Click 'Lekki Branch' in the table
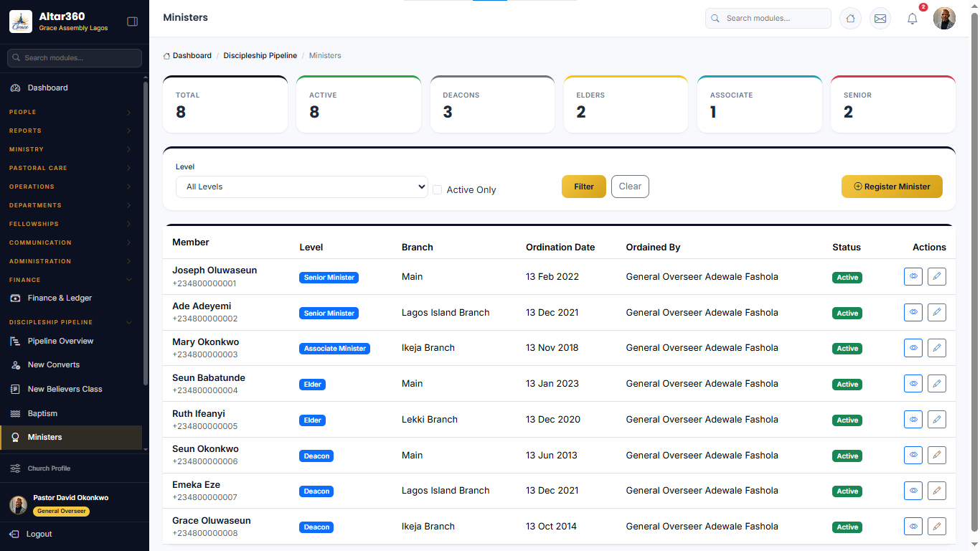This screenshot has height=551, width=980. pyautogui.click(x=430, y=419)
